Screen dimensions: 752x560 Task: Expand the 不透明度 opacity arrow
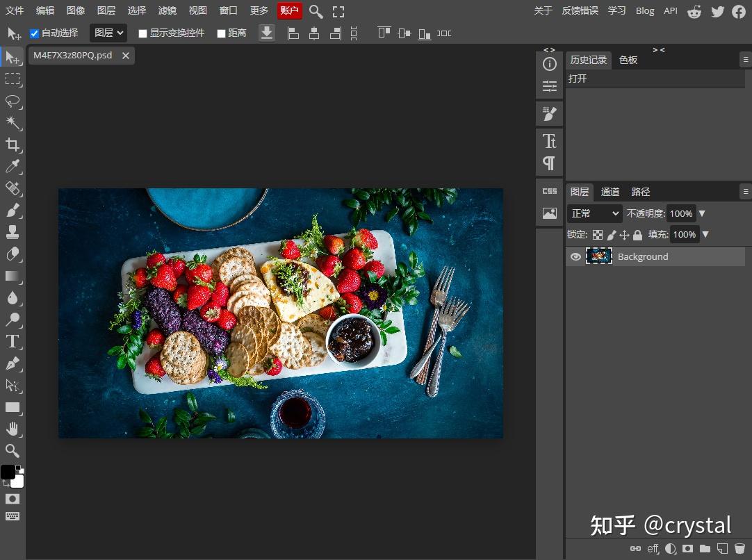click(702, 213)
